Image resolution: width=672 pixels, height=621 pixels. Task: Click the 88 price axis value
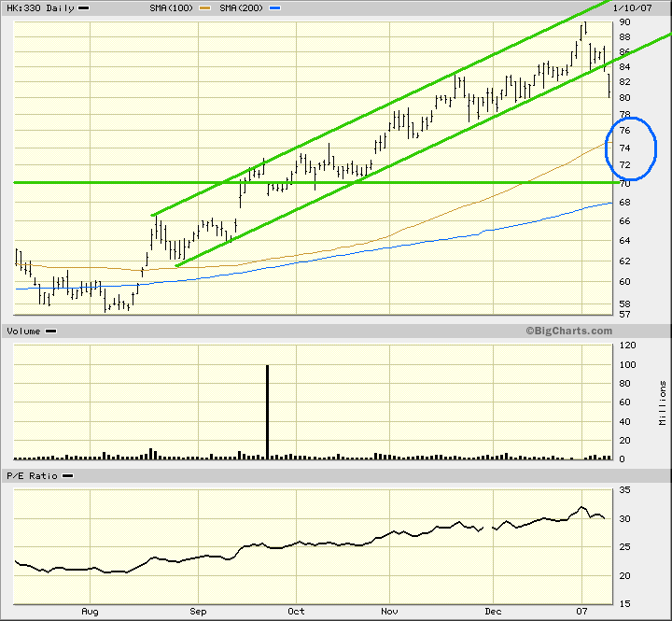click(624, 36)
